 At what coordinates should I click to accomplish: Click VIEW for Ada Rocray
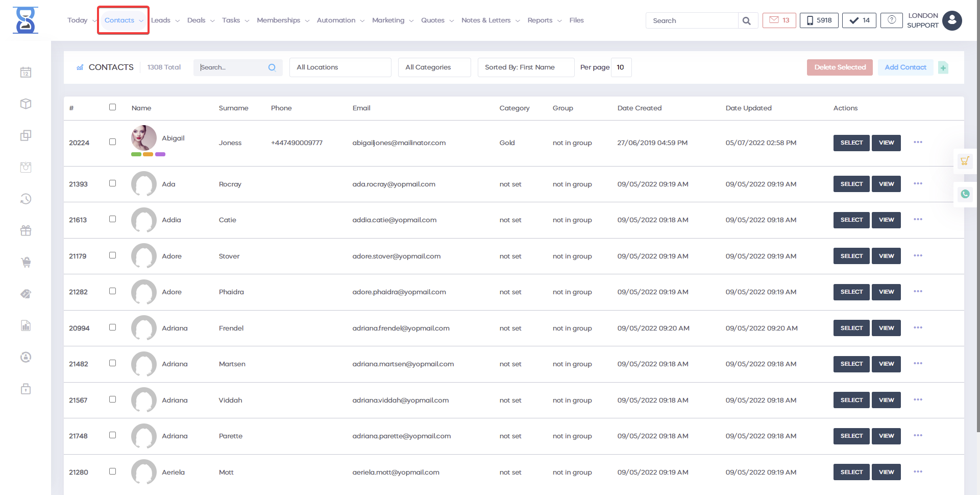coord(886,184)
